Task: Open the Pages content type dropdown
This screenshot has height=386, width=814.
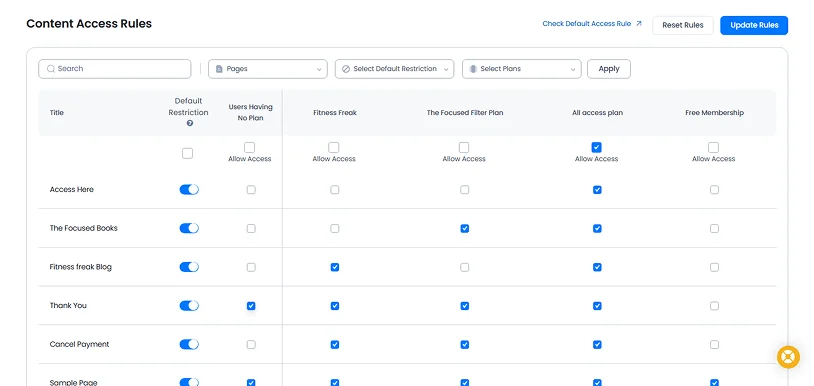Action: click(268, 68)
